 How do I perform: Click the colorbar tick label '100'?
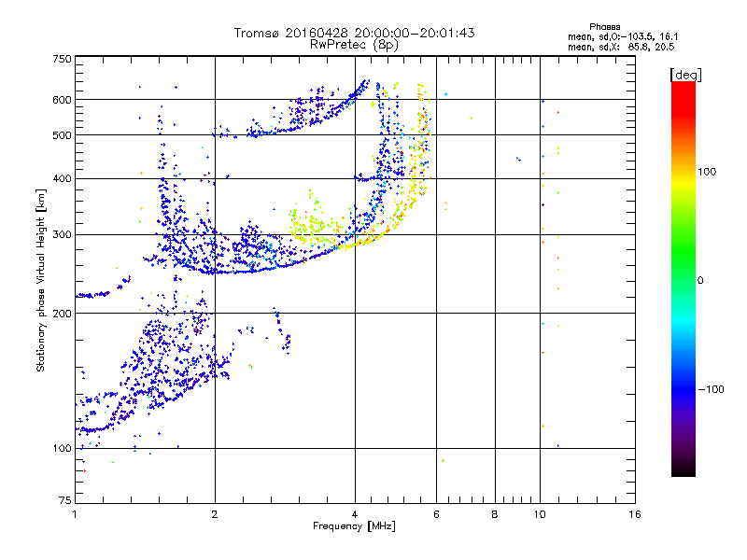[x=707, y=172]
